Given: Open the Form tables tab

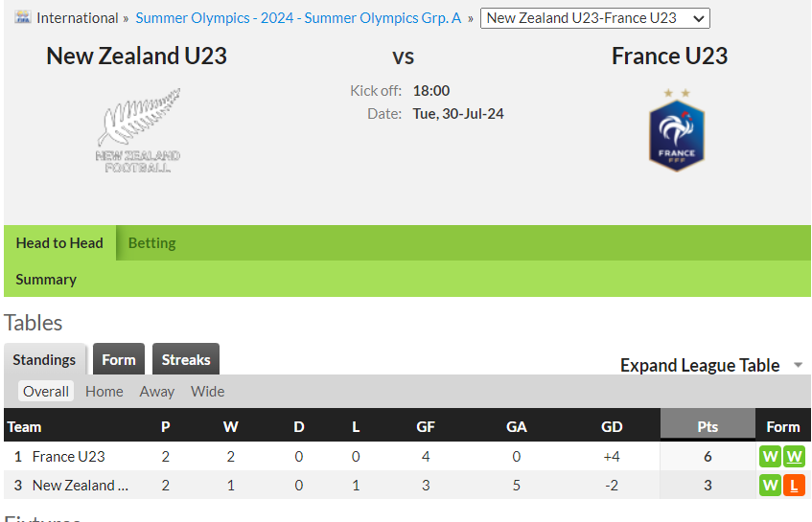Looking at the screenshot, I should 119,359.
